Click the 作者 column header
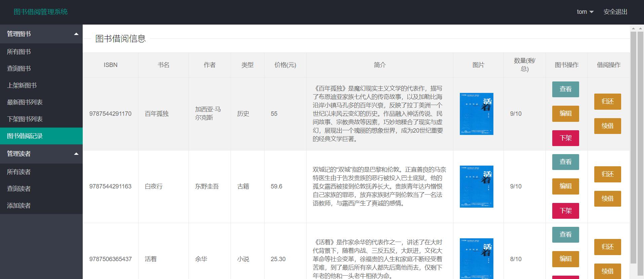Screen dimensions: 644x279 click(x=210, y=65)
